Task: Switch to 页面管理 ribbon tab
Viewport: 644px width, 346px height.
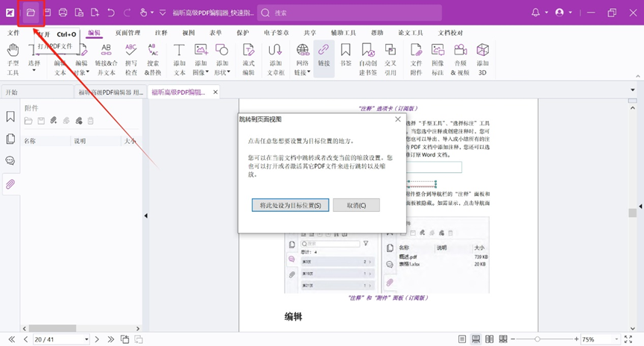Action: pos(127,33)
